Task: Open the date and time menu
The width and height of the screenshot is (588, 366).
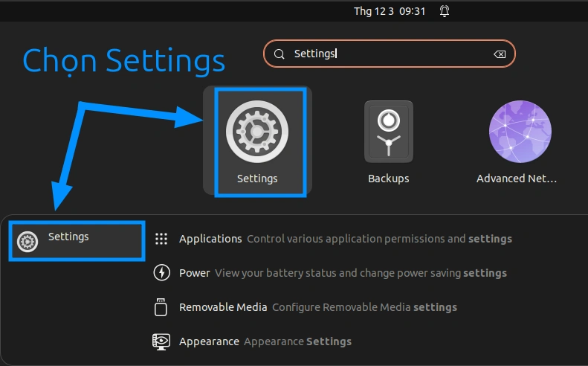Action: 390,11
